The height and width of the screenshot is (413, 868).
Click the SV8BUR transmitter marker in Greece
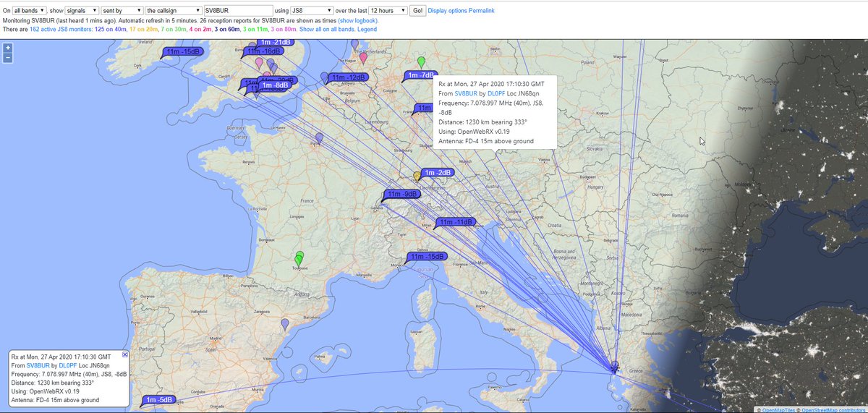coord(614,367)
